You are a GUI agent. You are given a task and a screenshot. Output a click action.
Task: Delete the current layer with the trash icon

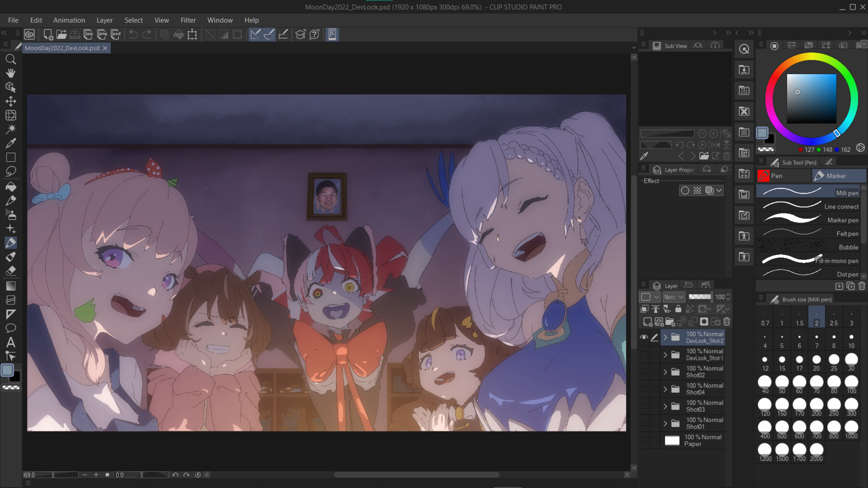click(x=726, y=322)
